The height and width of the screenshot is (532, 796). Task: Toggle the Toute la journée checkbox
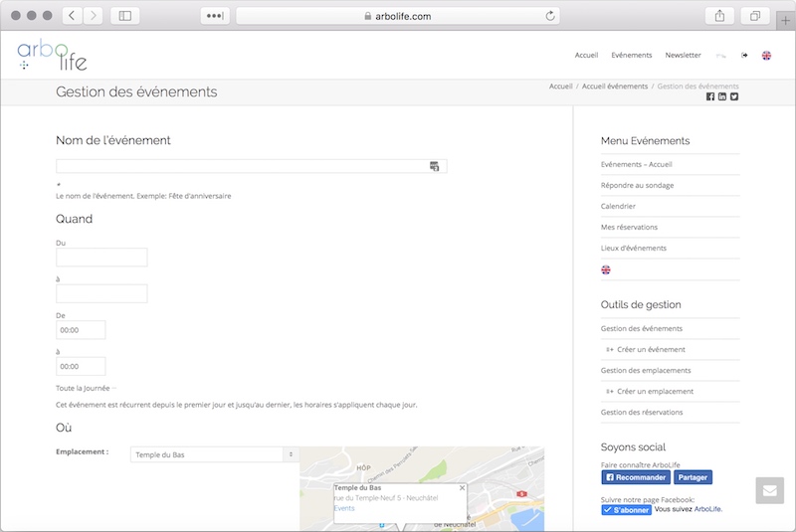tap(114, 389)
